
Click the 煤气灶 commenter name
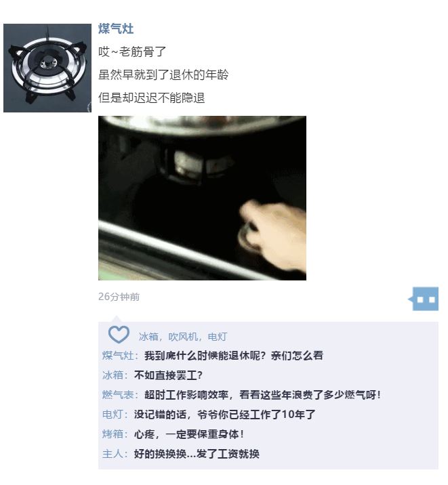pyautogui.click(x=118, y=356)
